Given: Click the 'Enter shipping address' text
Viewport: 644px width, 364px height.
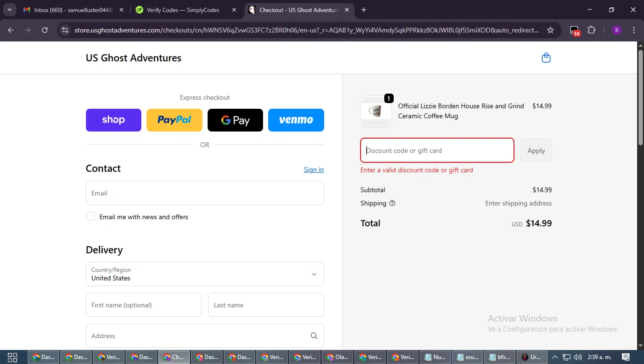Looking at the screenshot, I should coord(519,203).
